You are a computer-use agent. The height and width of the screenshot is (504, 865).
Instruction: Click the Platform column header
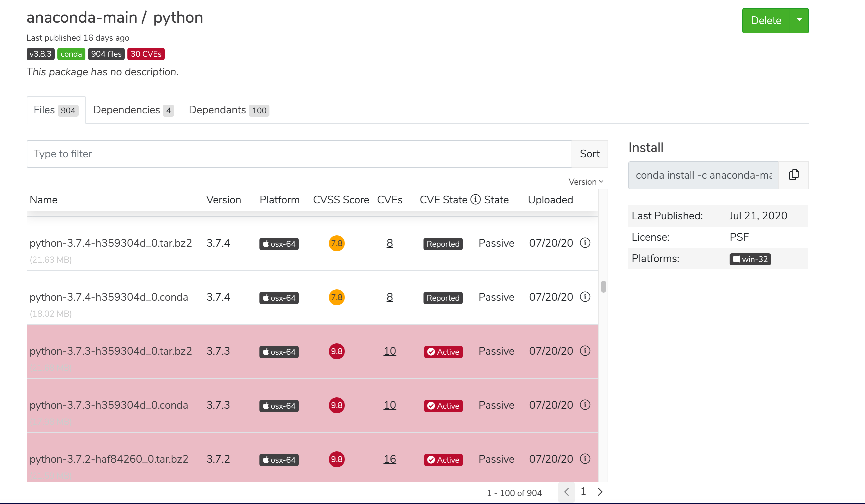click(279, 199)
